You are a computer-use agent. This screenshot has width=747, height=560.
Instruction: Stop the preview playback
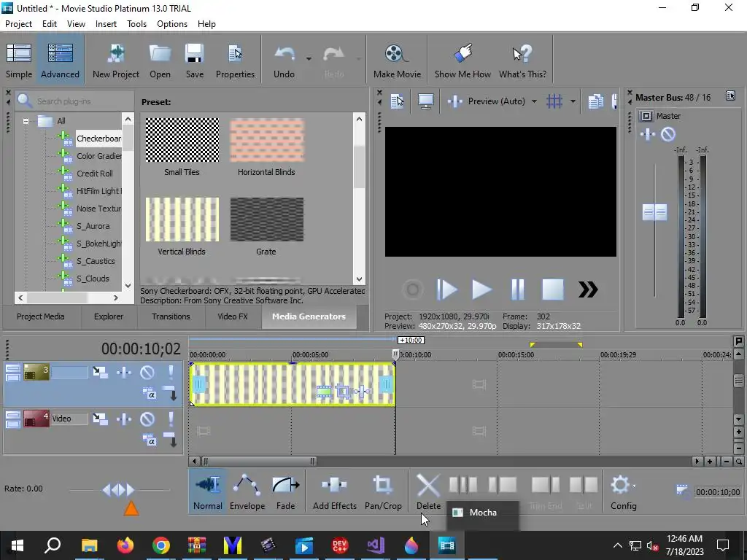click(553, 289)
